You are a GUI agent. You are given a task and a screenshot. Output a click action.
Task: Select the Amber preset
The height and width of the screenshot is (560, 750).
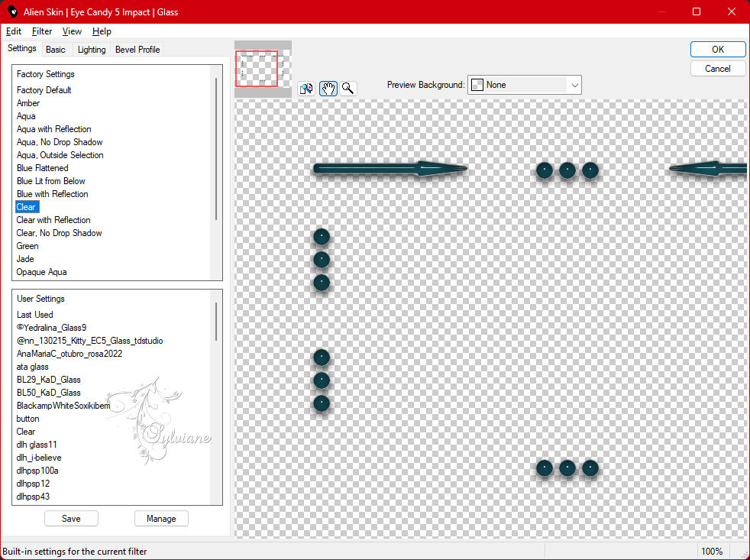[x=28, y=103]
